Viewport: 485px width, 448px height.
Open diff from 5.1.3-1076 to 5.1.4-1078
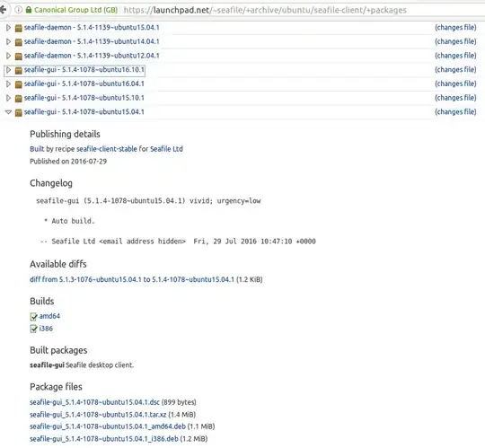click(132, 279)
